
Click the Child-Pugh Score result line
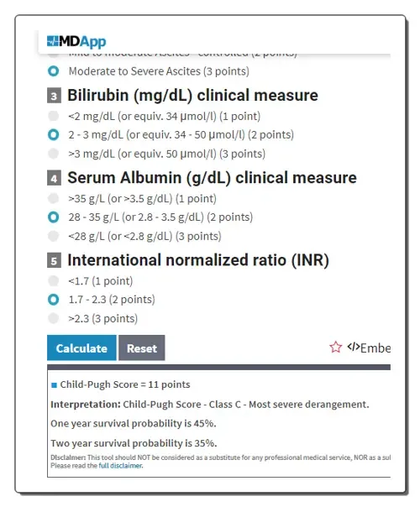click(x=121, y=384)
